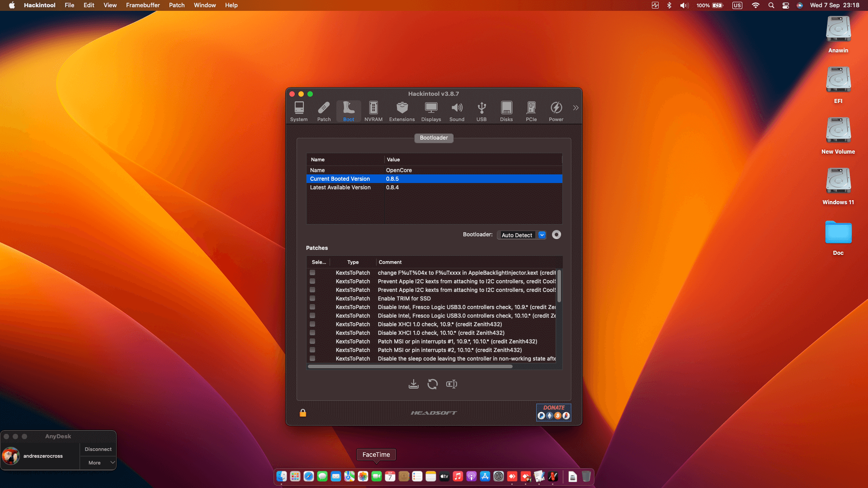Viewport: 868px width, 488px height.
Task: Check the Disable XHCI 1.0 check 10.10 checkbox
Action: (312, 333)
